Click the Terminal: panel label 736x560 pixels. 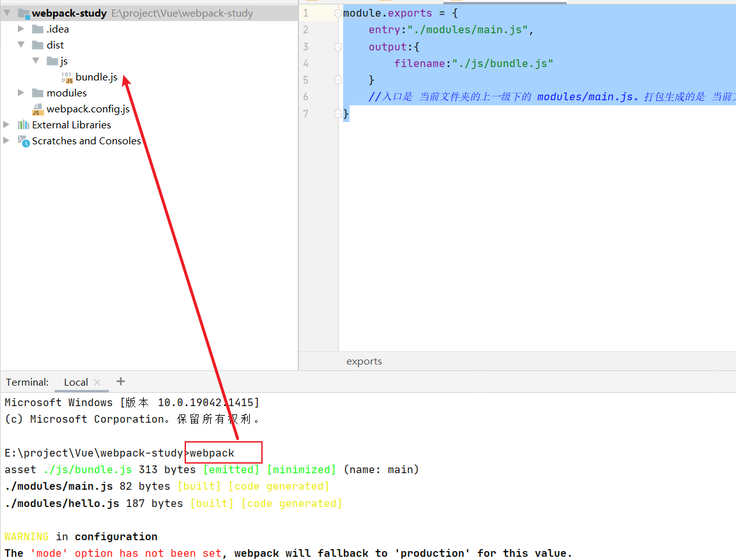point(27,382)
